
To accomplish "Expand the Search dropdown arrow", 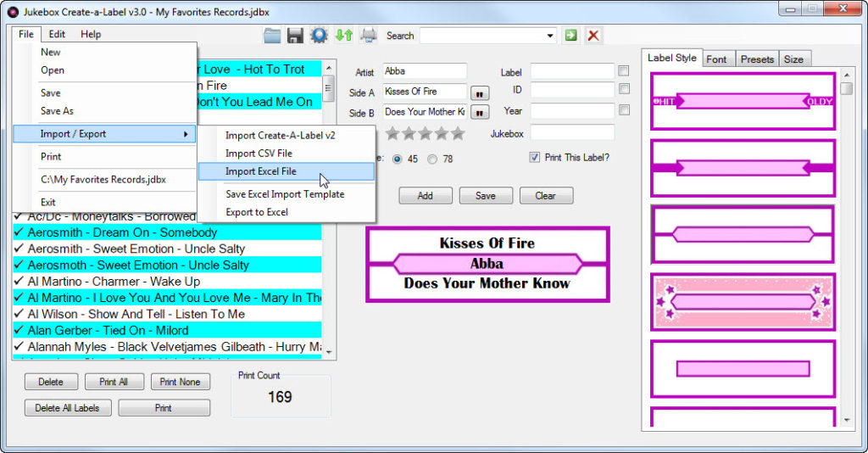I will 550,36.
